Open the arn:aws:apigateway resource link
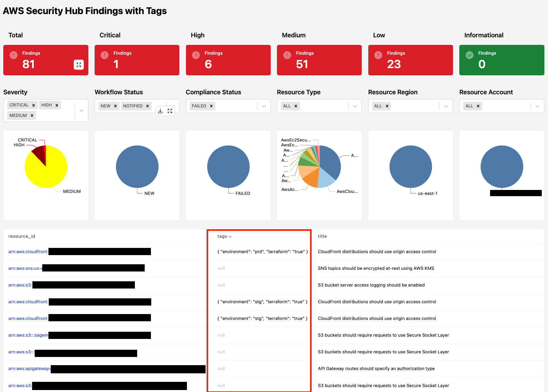 point(29,369)
